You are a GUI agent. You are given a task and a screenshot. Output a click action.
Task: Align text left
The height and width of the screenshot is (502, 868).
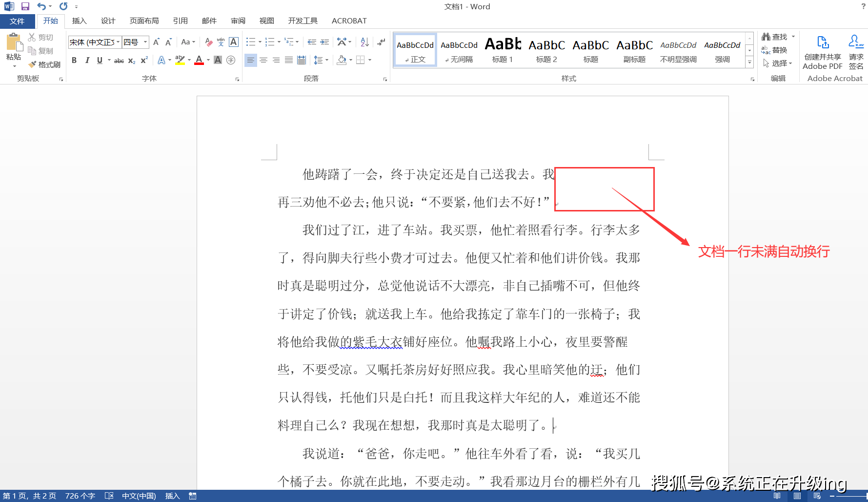[250, 60]
